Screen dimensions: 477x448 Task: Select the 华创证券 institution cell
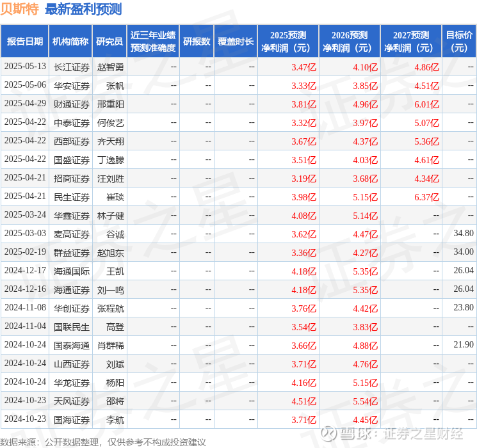(x=72, y=308)
